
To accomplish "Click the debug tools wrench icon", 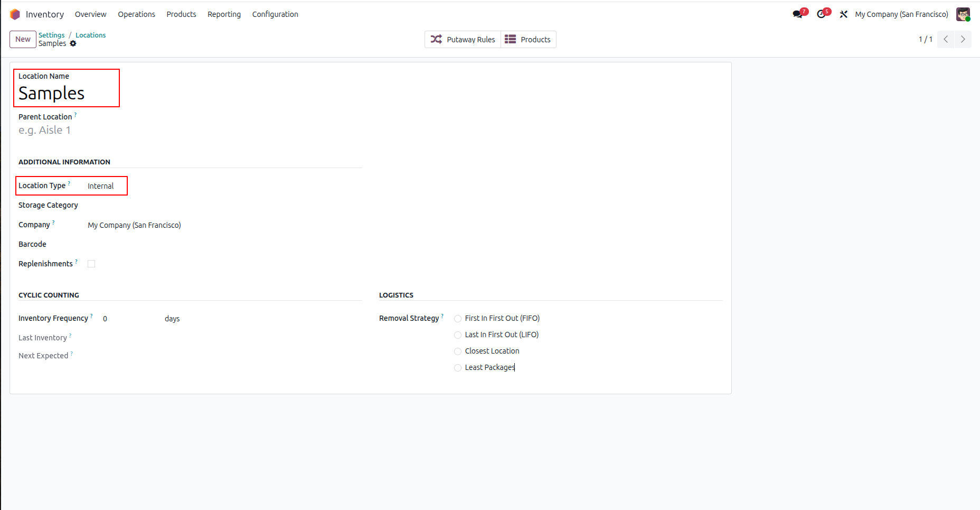I will pos(844,14).
